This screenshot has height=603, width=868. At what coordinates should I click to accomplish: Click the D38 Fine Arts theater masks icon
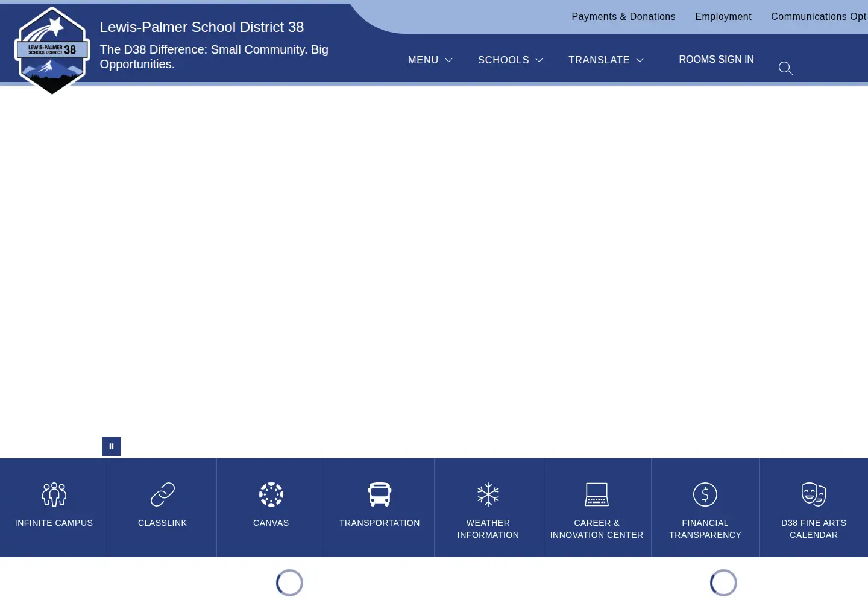(814, 494)
